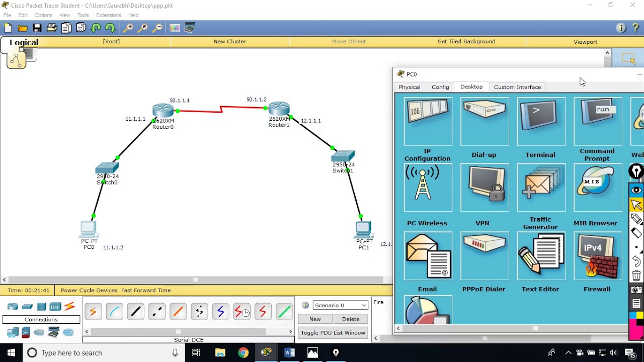Click the New Cluster button
Screen dimensions: 644x362
click(x=230, y=42)
